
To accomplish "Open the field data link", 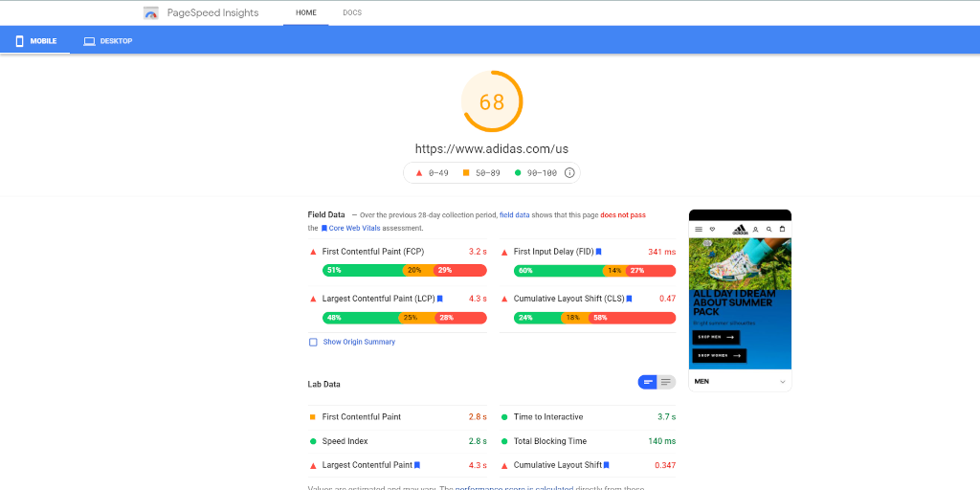I will pyautogui.click(x=514, y=215).
